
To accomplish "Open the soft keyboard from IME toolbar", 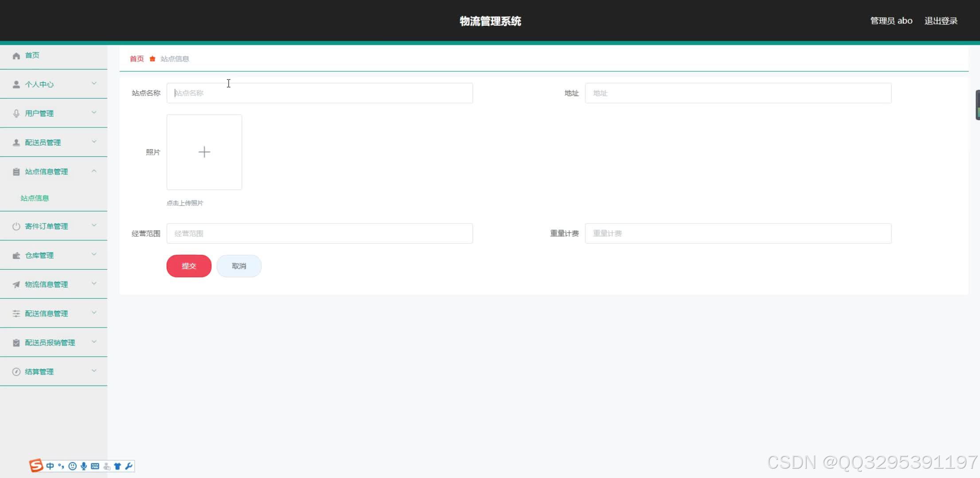I will (x=95, y=466).
